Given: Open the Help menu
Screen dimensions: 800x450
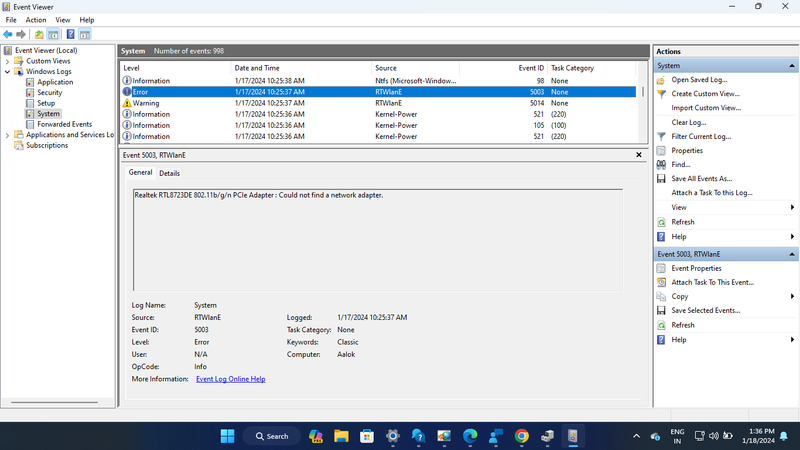Looking at the screenshot, I should [87, 20].
